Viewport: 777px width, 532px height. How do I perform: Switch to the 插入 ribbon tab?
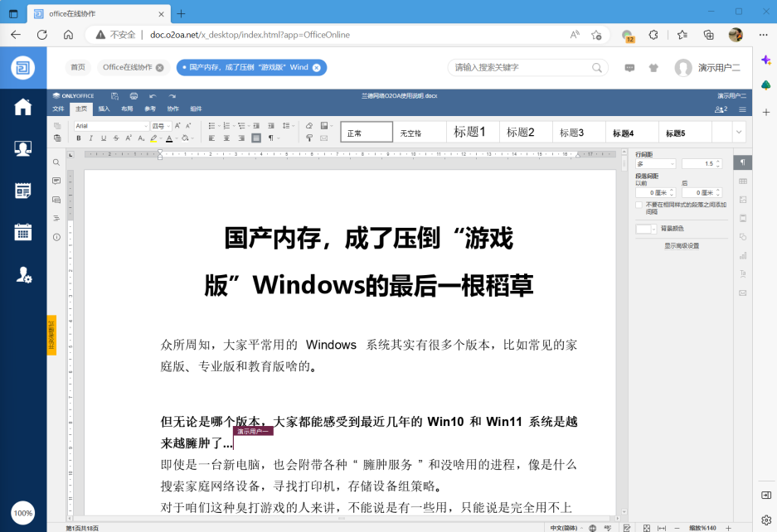click(x=104, y=109)
